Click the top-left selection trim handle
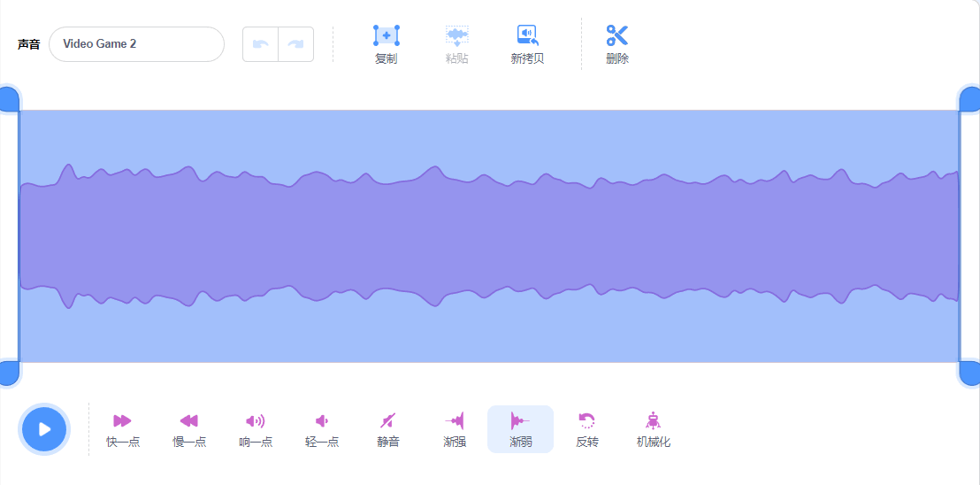This screenshot has height=485, width=980. (x=9, y=99)
